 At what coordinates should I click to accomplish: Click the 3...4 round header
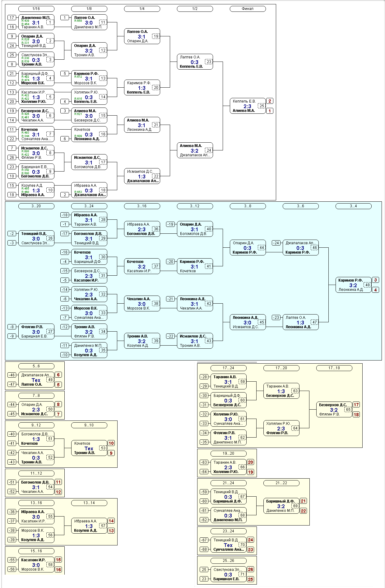pos(353,206)
